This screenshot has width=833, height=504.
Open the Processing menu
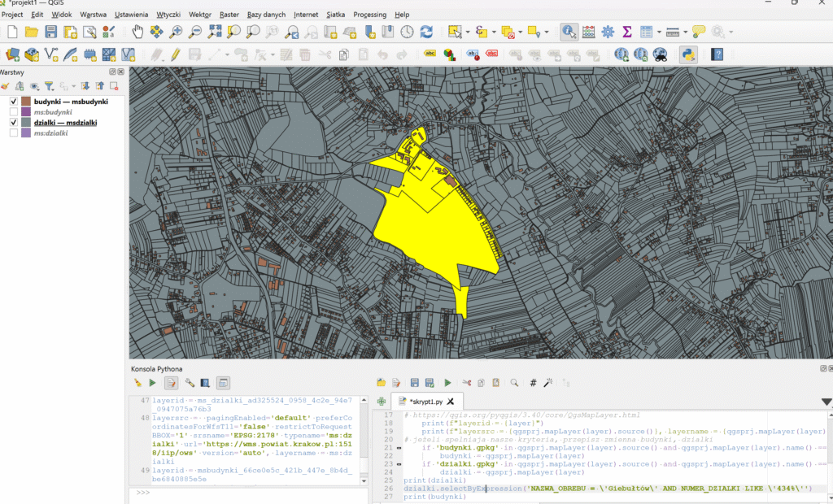pyautogui.click(x=370, y=15)
